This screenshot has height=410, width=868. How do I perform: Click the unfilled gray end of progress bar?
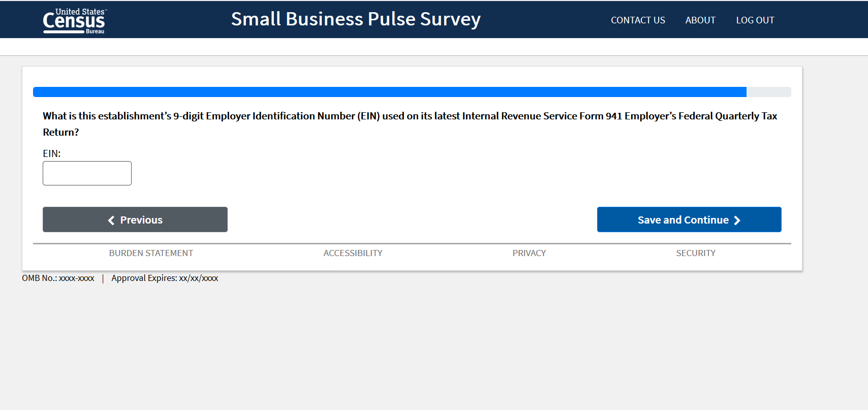pyautogui.click(x=768, y=92)
